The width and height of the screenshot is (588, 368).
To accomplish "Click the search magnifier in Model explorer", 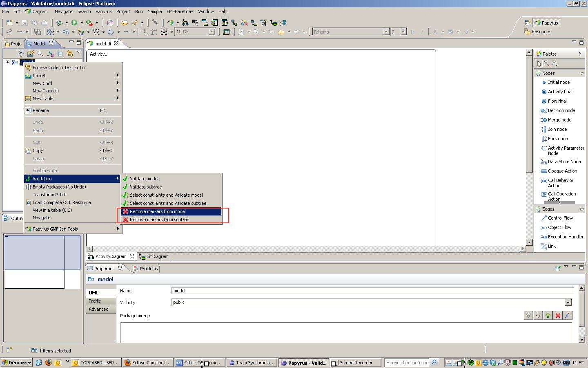I will tap(40, 54).
